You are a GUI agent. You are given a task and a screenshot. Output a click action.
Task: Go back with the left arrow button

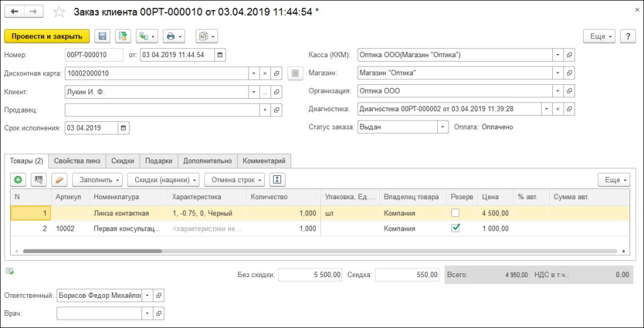tap(14, 12)
